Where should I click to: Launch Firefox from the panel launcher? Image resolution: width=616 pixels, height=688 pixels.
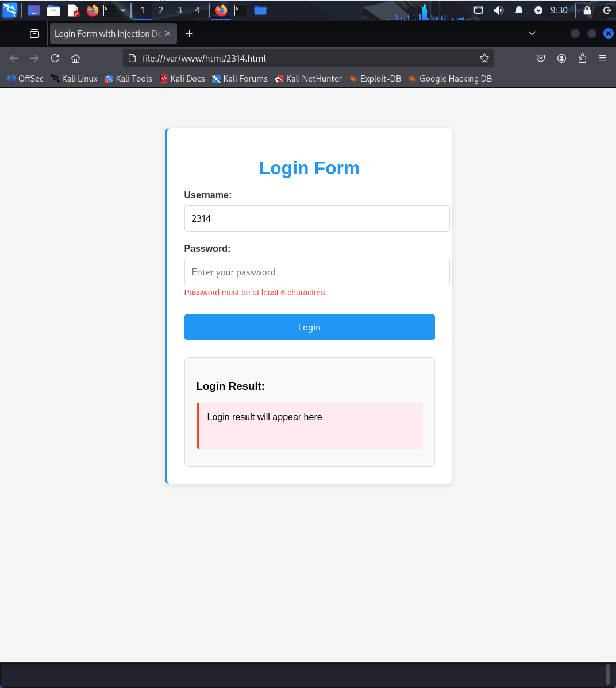92,10
